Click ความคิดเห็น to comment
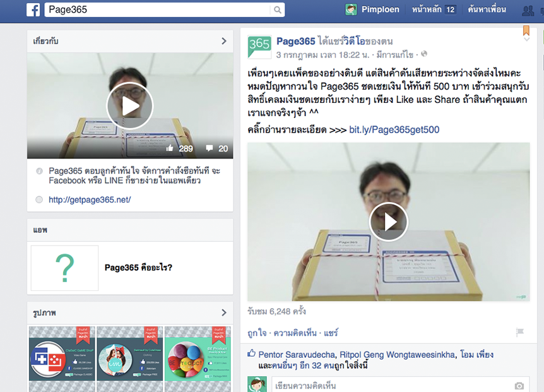 pyautogui.click(x=295, y=333)
